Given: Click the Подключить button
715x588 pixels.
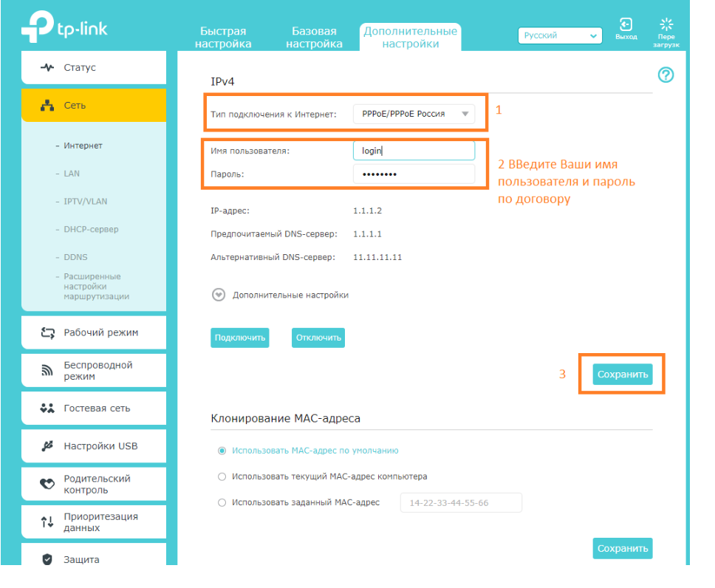Looking at the screenshot, I should [240, 338].
